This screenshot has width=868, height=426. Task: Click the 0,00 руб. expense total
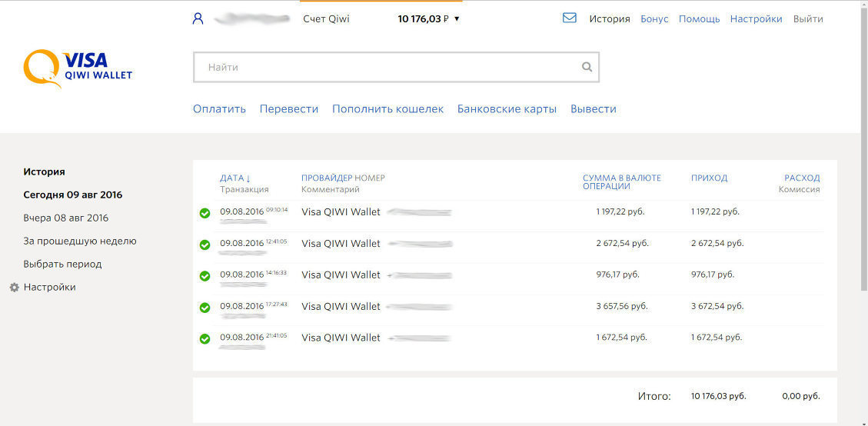pyautogui.click(x=801, y=397)
